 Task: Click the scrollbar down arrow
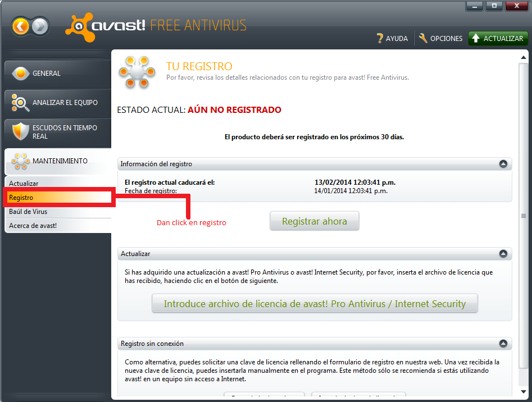pyautogui.click(x=524, y=391)
